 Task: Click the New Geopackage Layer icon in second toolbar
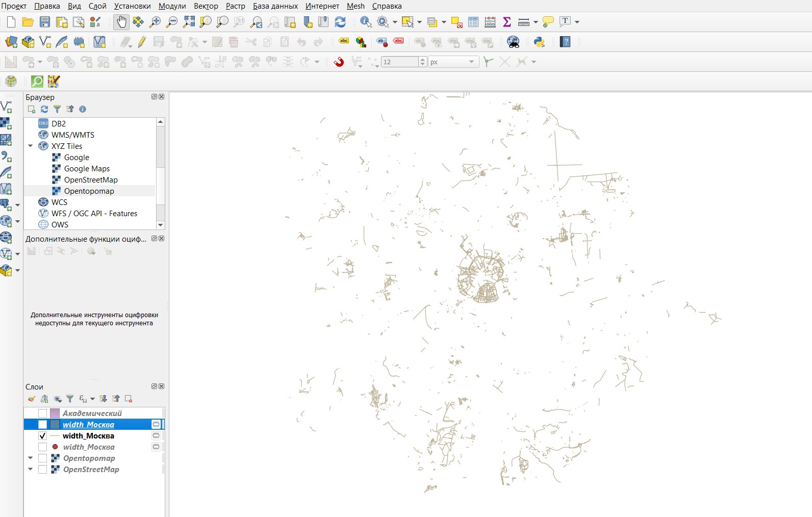point(28,42)
